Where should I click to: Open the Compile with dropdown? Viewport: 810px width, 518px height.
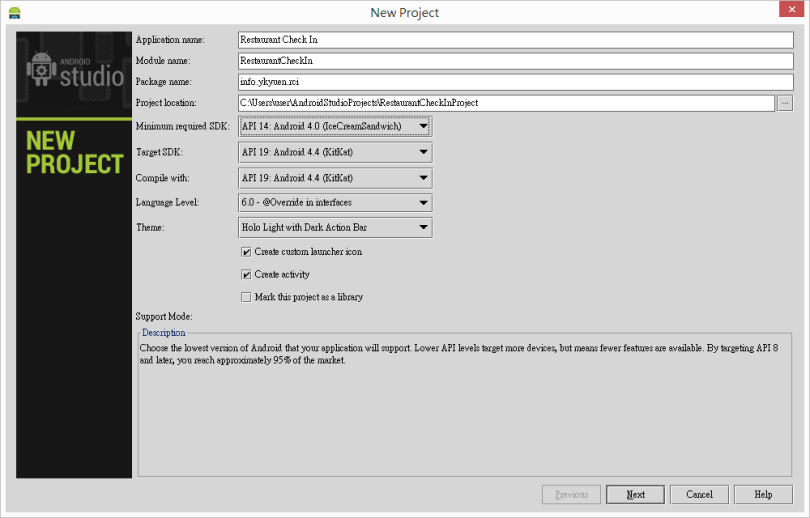[x=335, y=178]
